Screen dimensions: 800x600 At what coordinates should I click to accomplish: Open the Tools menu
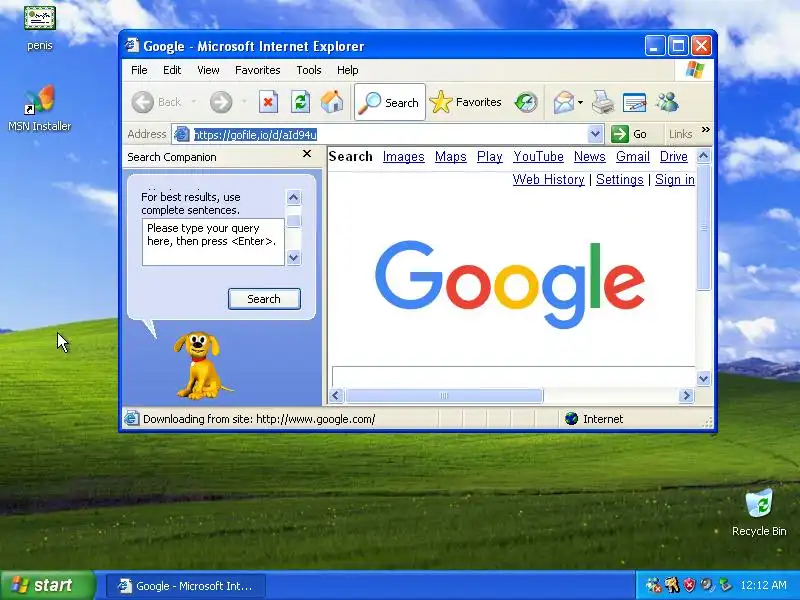click(x=309, y=70)
